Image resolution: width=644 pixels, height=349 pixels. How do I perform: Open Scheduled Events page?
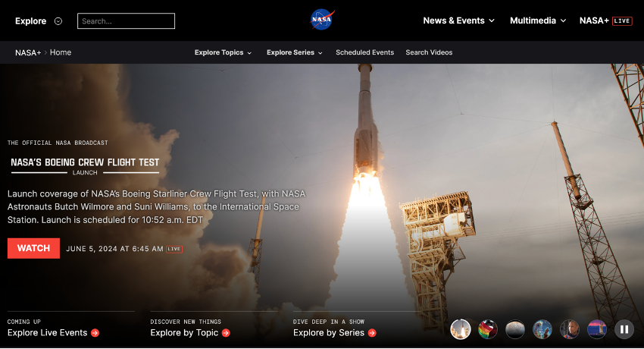pyautogui.click(x=364, y=52)
